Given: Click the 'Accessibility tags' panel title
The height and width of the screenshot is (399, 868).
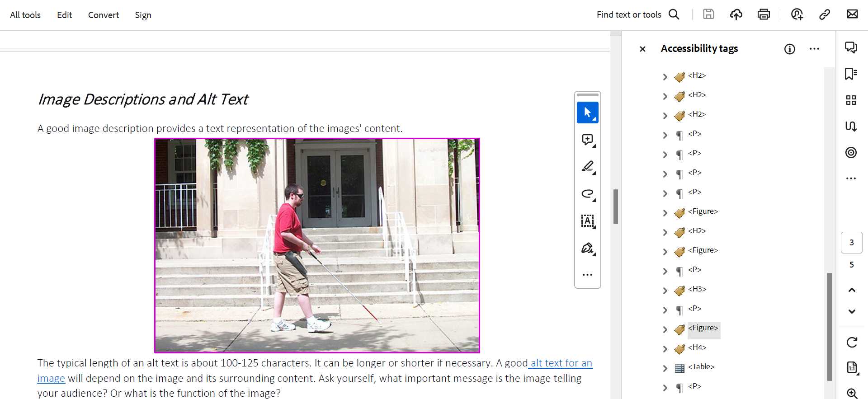Looking at the screenshot, I should (699, 48).
